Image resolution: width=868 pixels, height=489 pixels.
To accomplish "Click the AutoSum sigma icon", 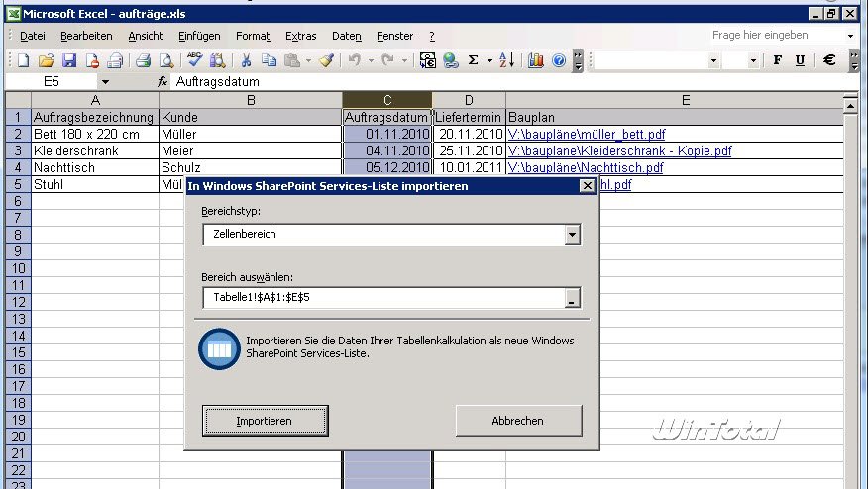I will coord(474,60).
